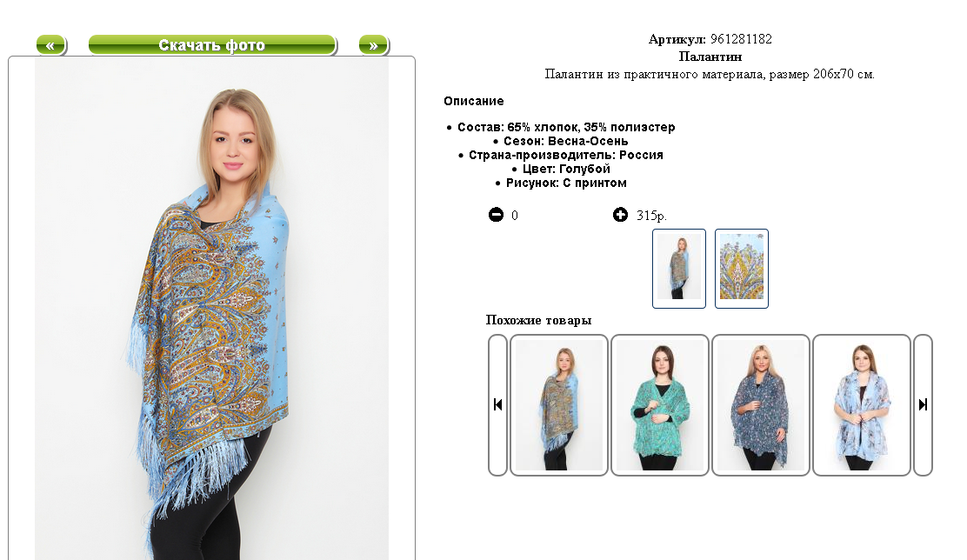The width and height of the screenshot is (967, 560).
Task: Click the Похожие товары heading
Action: (x=538, y=320)
